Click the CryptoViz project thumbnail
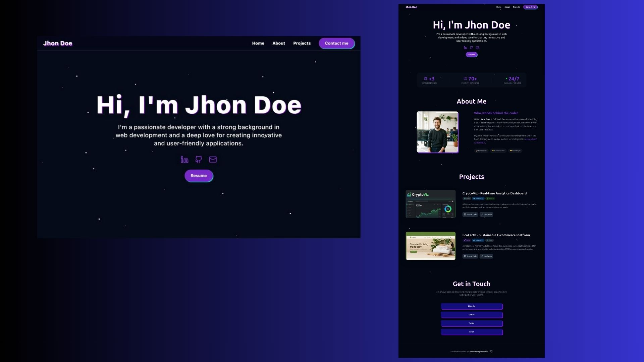The width and height of the screenshot is (644, 362). click(431, 204)
